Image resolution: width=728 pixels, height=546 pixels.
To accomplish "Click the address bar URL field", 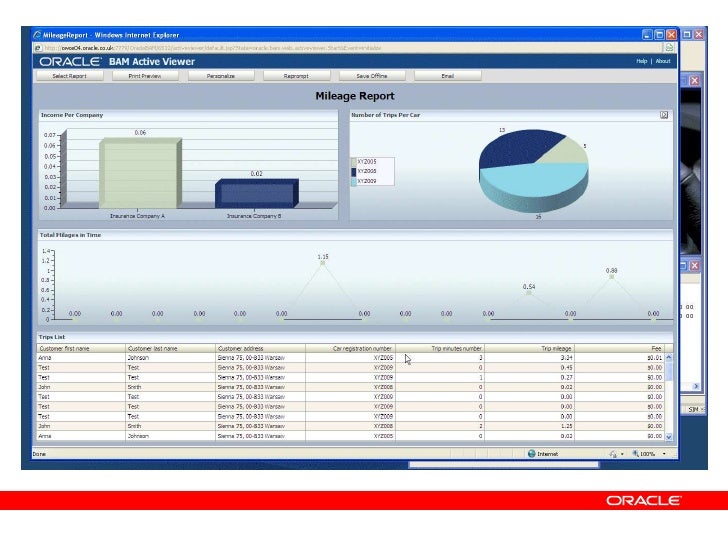I will 348,48.
